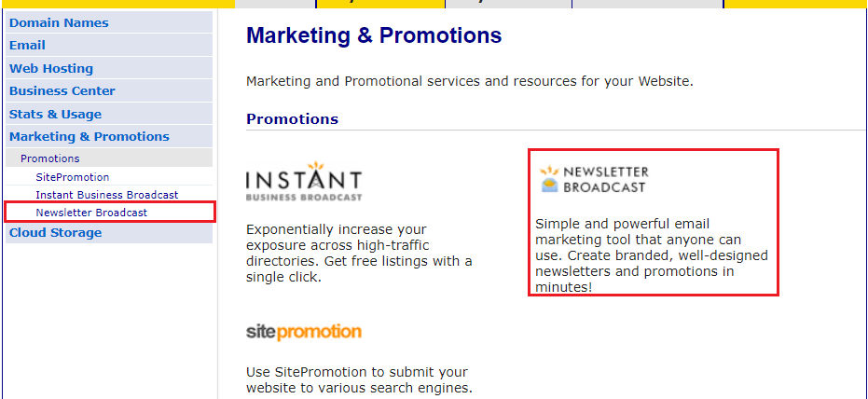Screen dimensions: 868x399
Task: Click the sun-and-envelope Newsletter icon
Action: point(549,179)
